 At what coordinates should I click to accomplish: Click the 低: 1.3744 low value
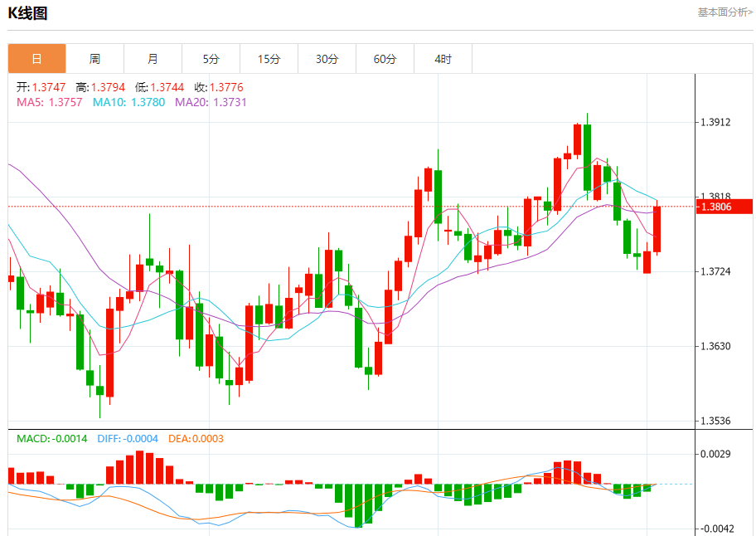coord(160,87)
